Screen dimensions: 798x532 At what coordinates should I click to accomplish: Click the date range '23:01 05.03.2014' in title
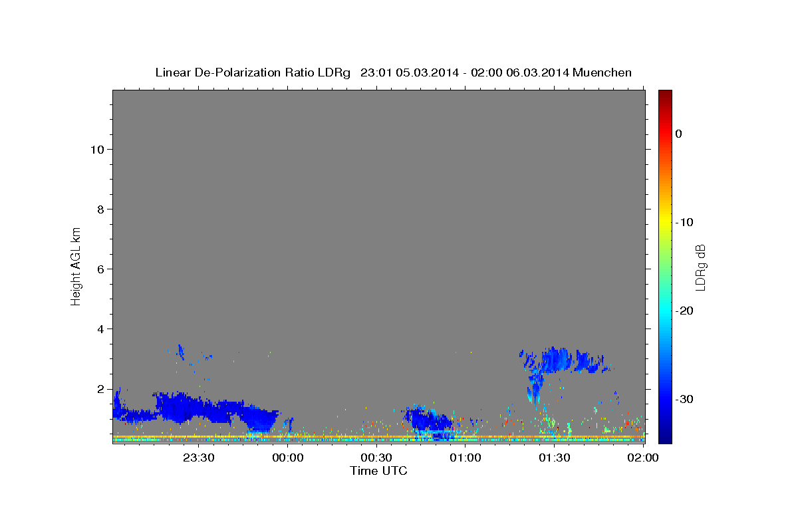tap(409, 72)
